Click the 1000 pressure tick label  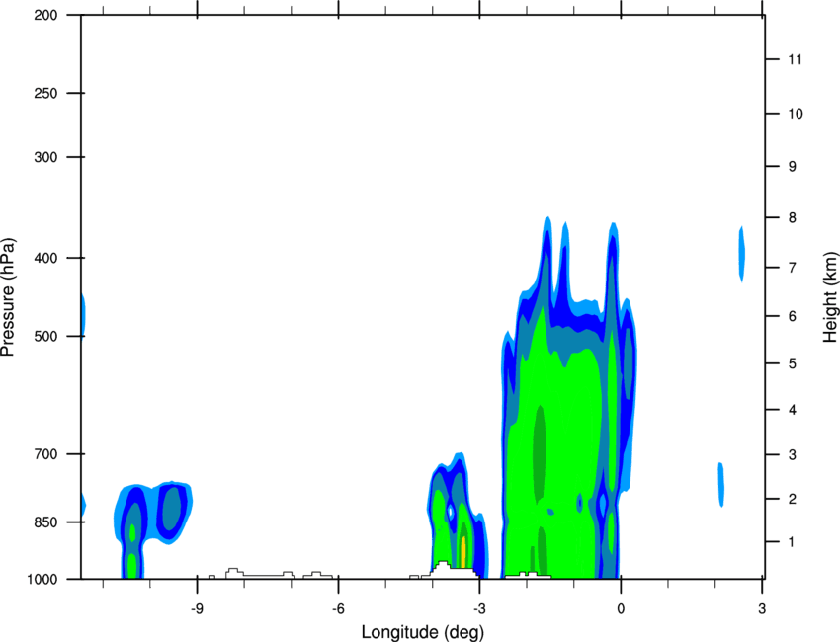point(42,580)
